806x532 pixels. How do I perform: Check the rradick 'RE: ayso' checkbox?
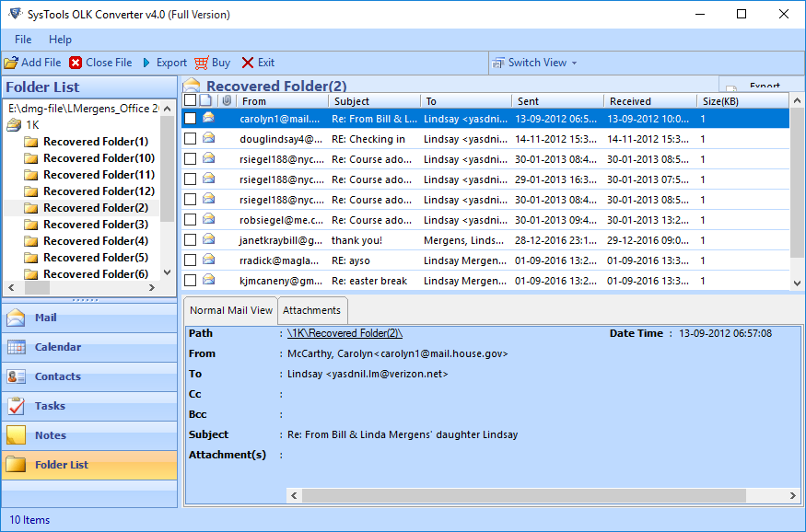[190, 260]
